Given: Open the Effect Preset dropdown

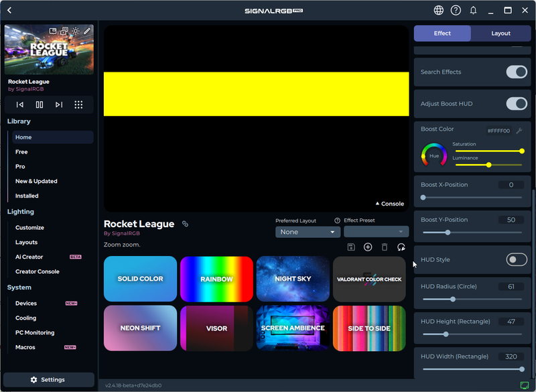Looking at the screenshot, I should [376, 232].
